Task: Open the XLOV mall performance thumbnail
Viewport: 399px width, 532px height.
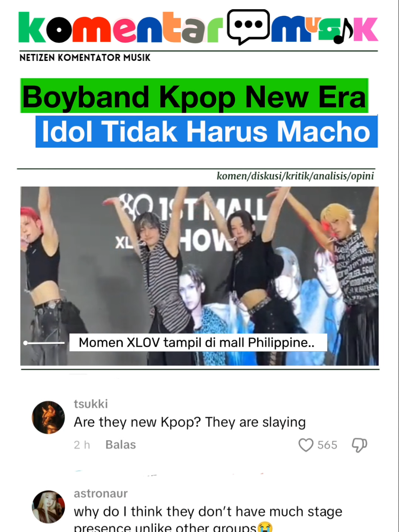Action: [199, 276]
